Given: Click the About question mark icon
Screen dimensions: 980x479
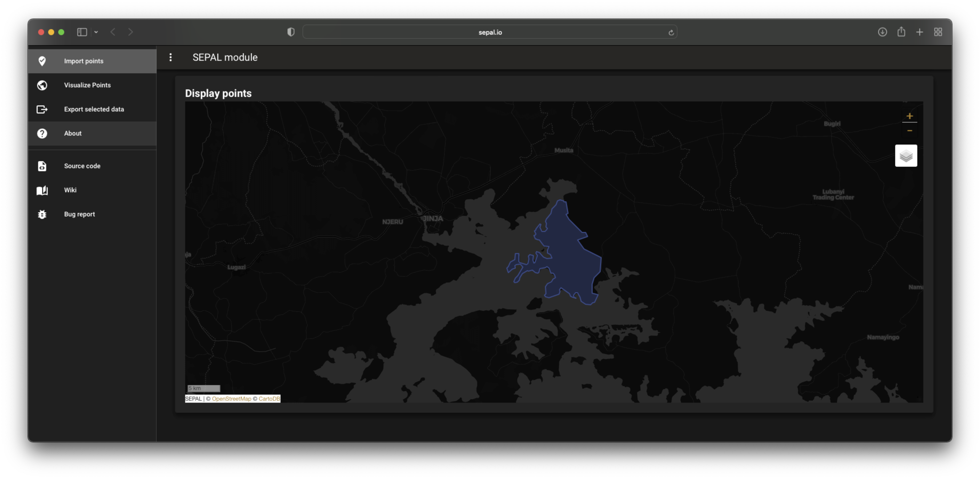Looking at the screenshot, I should tap(42, 133).
